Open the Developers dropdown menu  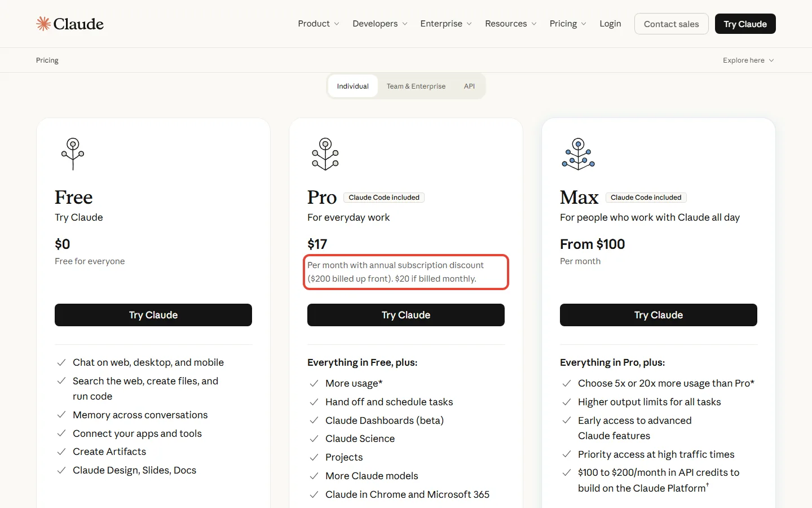point(380,24)
